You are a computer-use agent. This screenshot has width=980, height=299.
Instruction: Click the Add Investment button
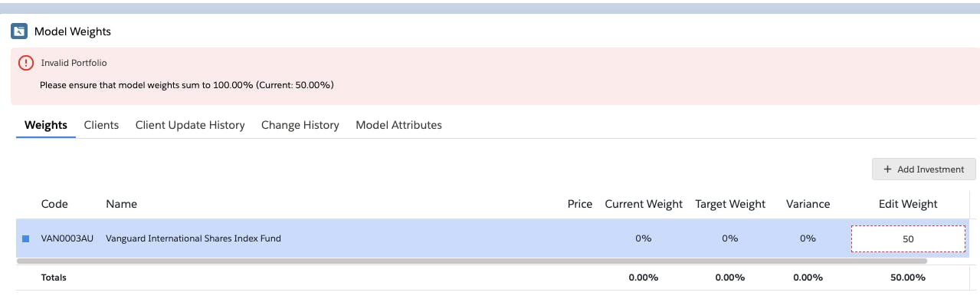[924, 169]
